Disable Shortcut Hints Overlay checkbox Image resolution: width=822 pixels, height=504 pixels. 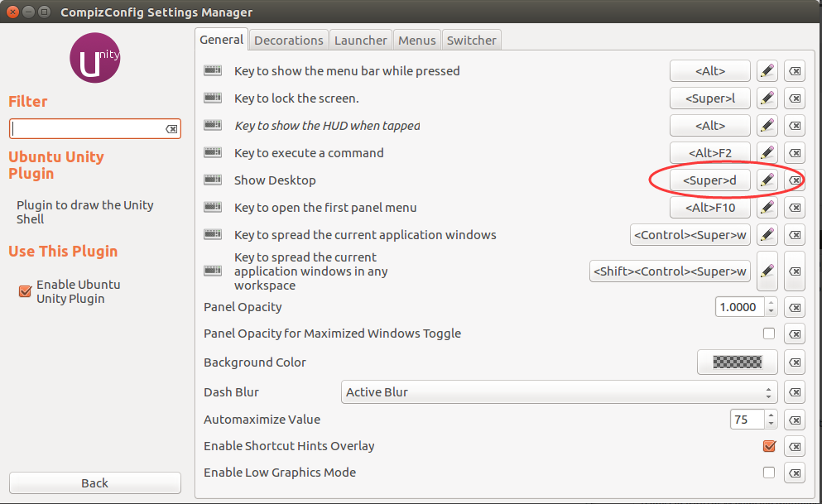769,446
